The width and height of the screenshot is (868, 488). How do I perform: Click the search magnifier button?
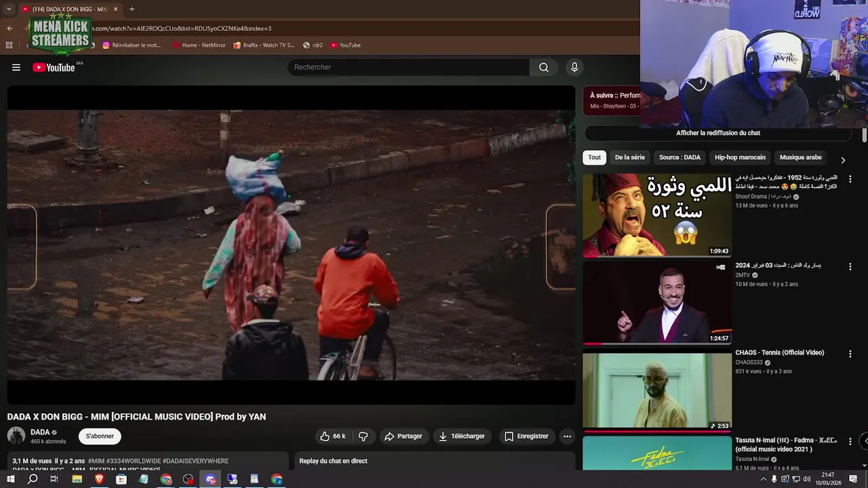point(544,67)
